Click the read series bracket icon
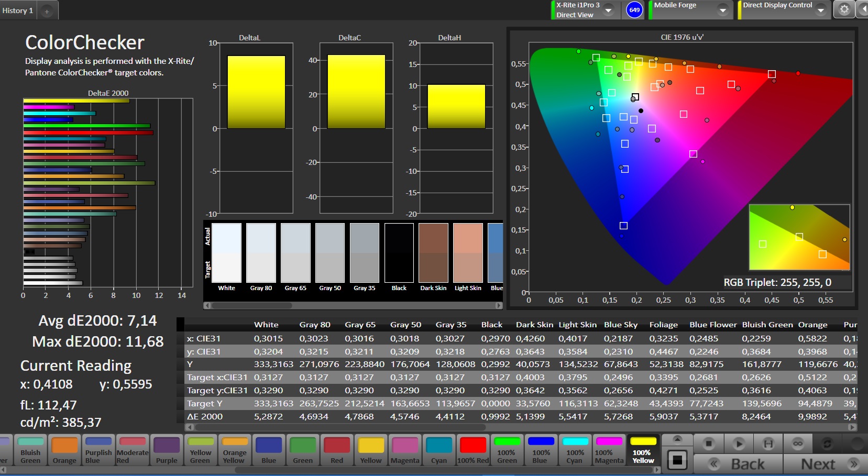 coord(768,444)
